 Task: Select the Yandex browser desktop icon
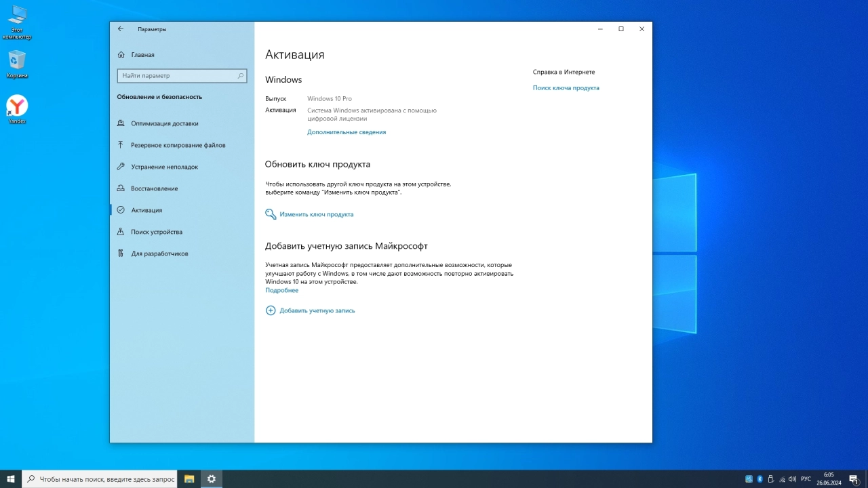pyautogui.click(x=17, y=109)
